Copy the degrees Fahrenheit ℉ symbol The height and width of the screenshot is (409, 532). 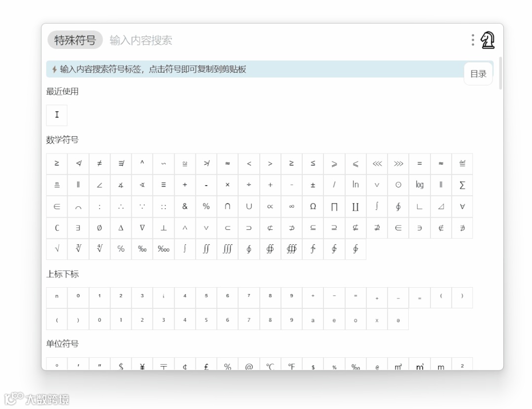(x=291, y=364)
